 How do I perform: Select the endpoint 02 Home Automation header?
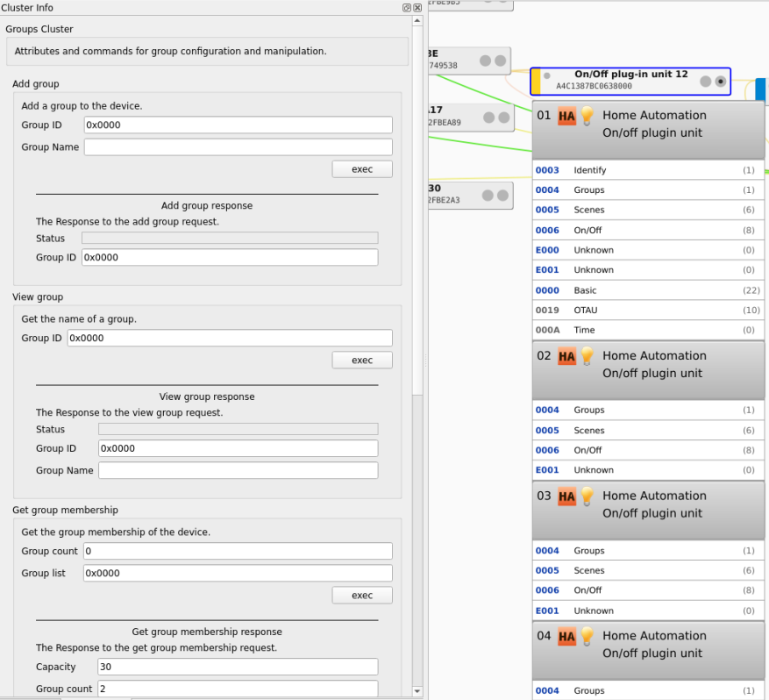click(648, 370)
